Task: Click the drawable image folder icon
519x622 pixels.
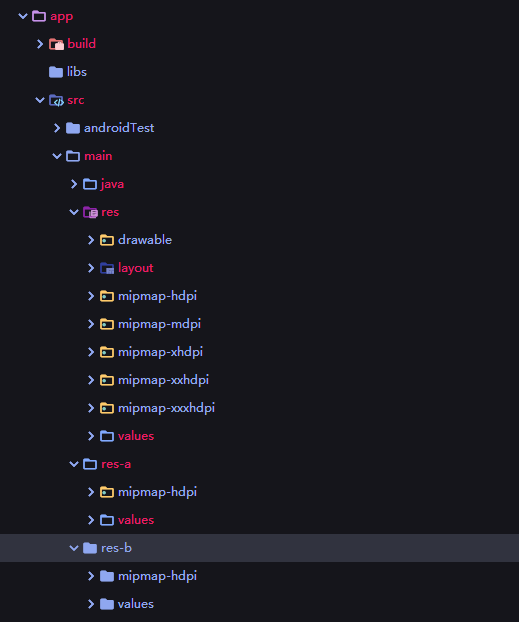Action: point(107,240)
